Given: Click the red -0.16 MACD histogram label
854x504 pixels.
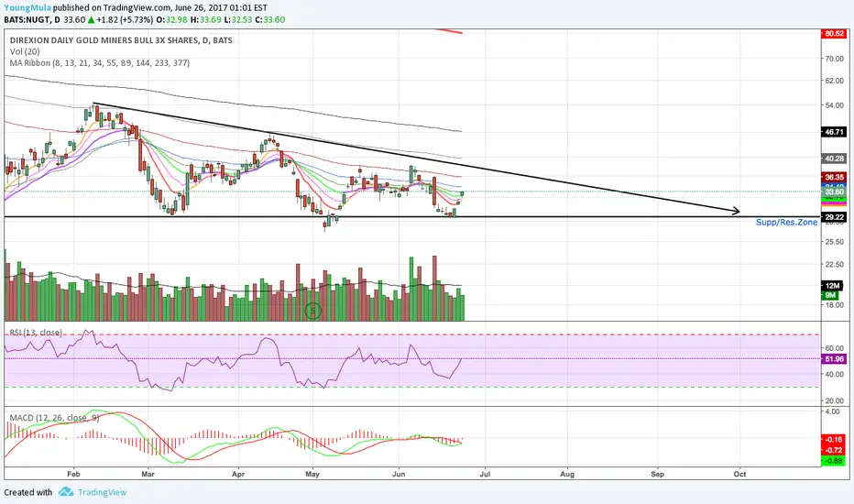Looking at the screenshot, I should [x=834, y=439].
